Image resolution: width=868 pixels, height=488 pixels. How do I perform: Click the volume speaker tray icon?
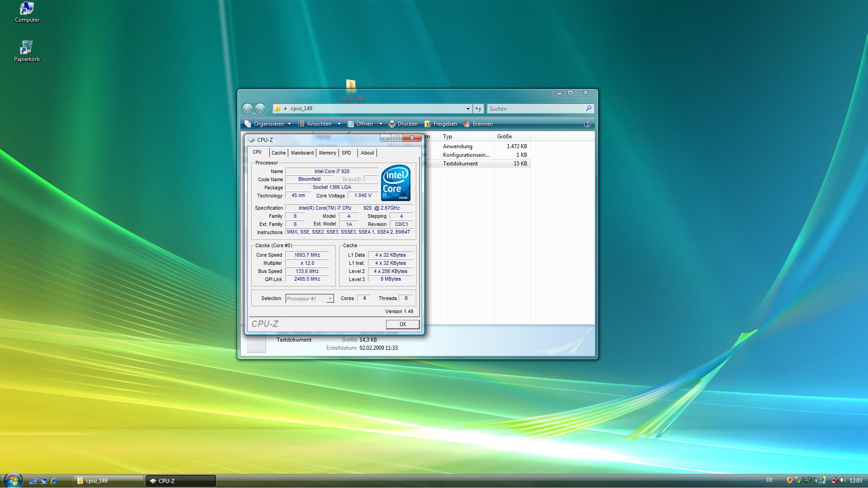(843, 480)
